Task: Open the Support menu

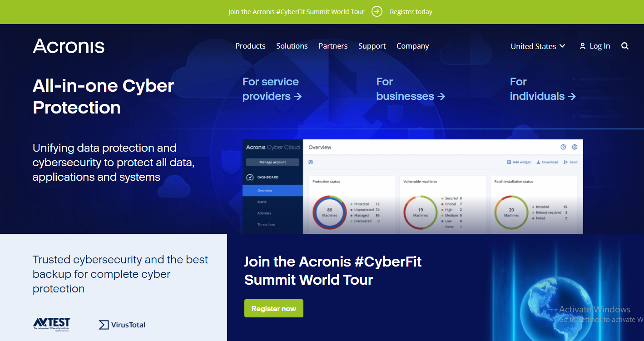Action: pyautogui.click(x=372, y=46)
